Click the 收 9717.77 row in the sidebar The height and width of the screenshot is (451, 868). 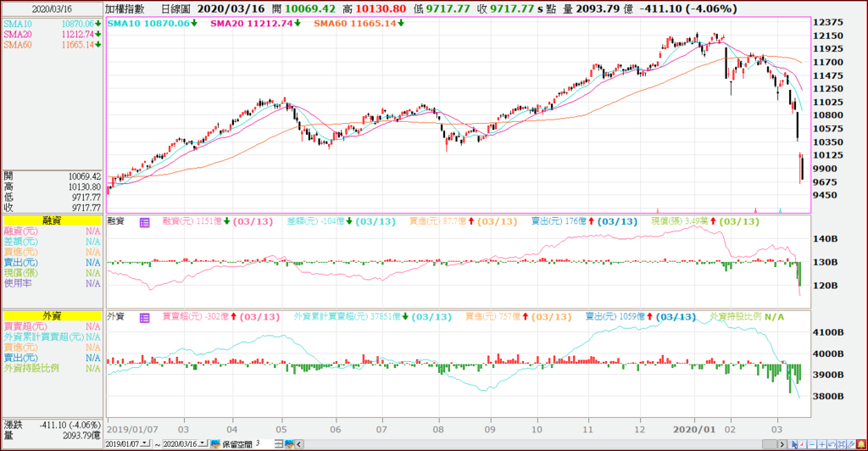click(x=52, y=208)
